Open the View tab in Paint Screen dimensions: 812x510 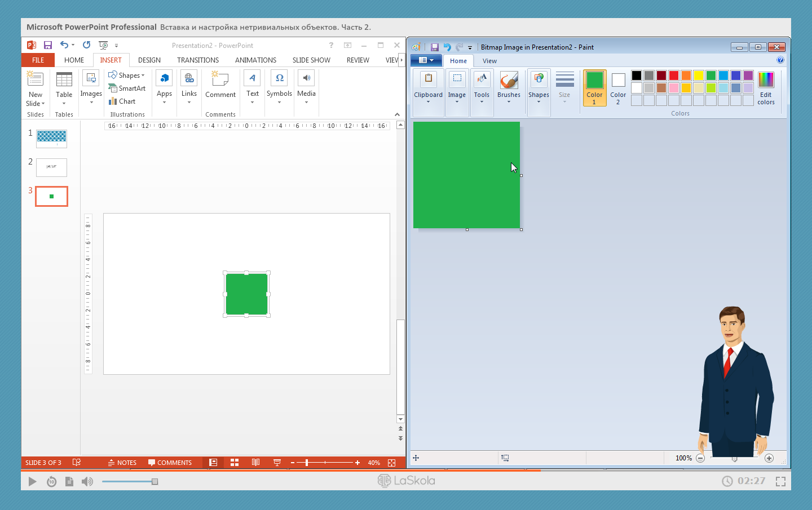[x=489, y=61]
